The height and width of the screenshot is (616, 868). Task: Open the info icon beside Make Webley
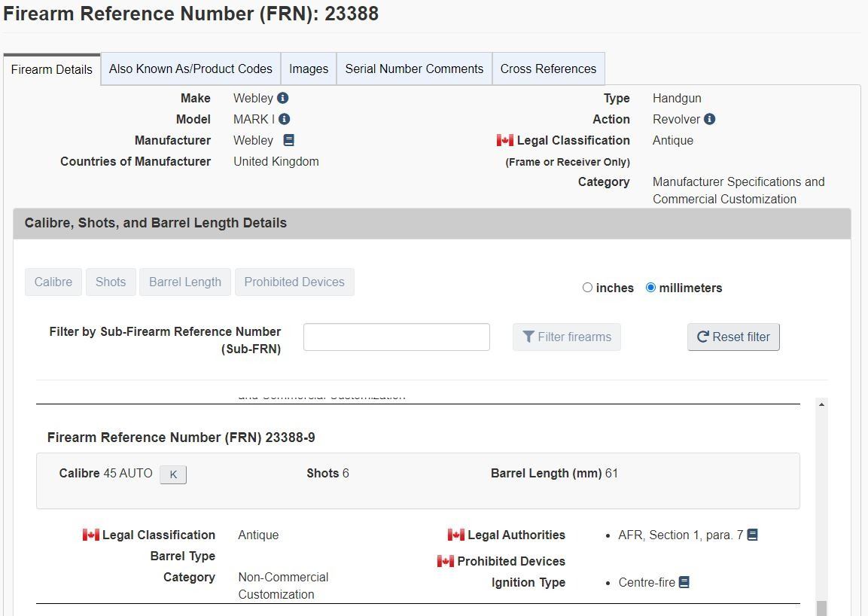(283, 98)
